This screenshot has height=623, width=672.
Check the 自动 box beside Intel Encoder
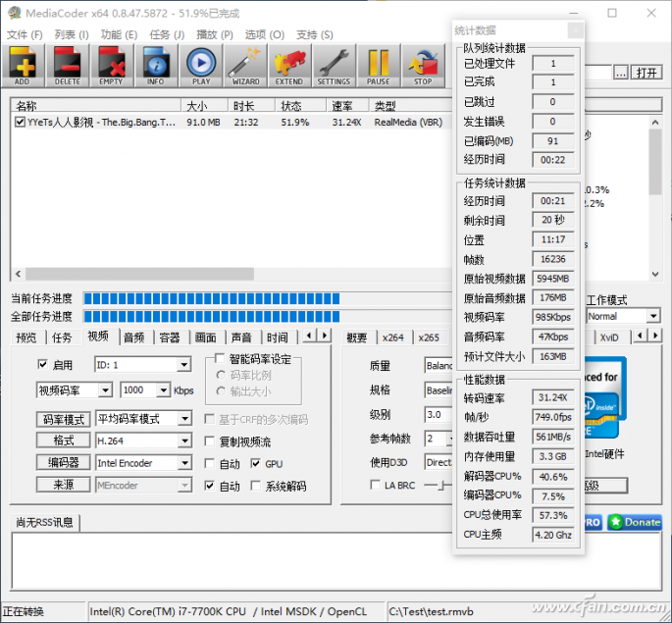pos(209,463)
